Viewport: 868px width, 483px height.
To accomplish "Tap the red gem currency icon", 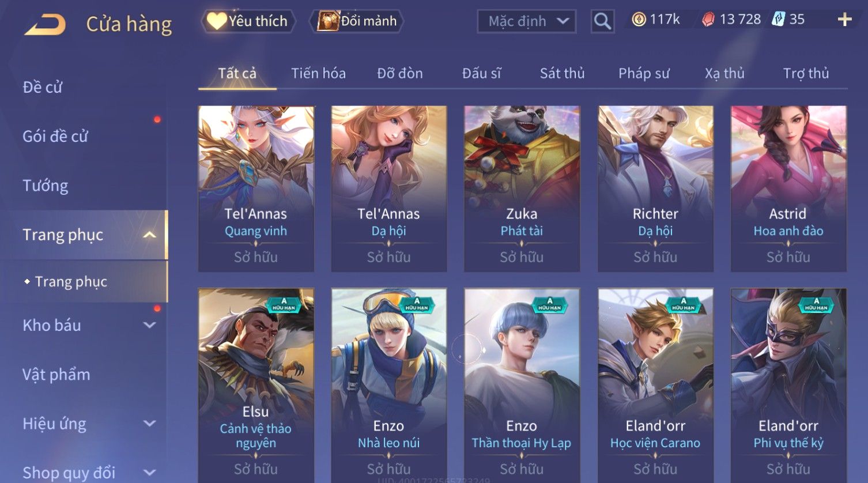I will point(708,20).
